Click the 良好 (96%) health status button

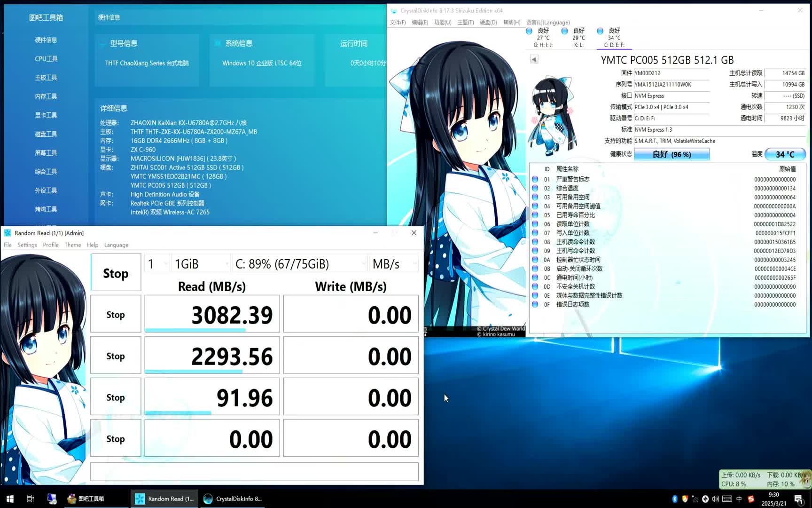[672, 154]
